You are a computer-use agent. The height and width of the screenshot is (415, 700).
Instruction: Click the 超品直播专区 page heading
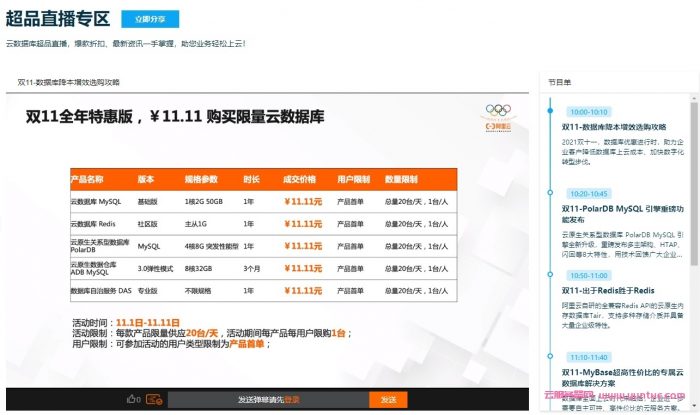click(x=56, y=19)
